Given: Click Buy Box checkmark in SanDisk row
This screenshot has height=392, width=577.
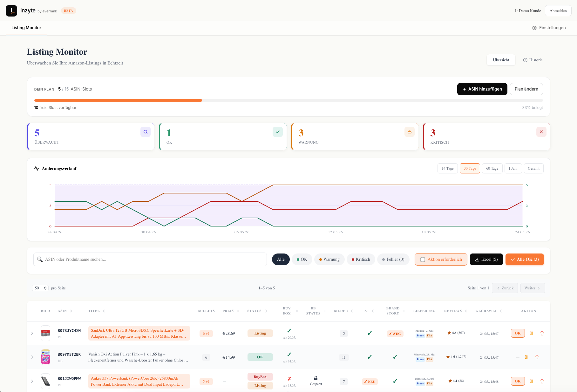Looking at the screenshot, I should tap(289, 331).
